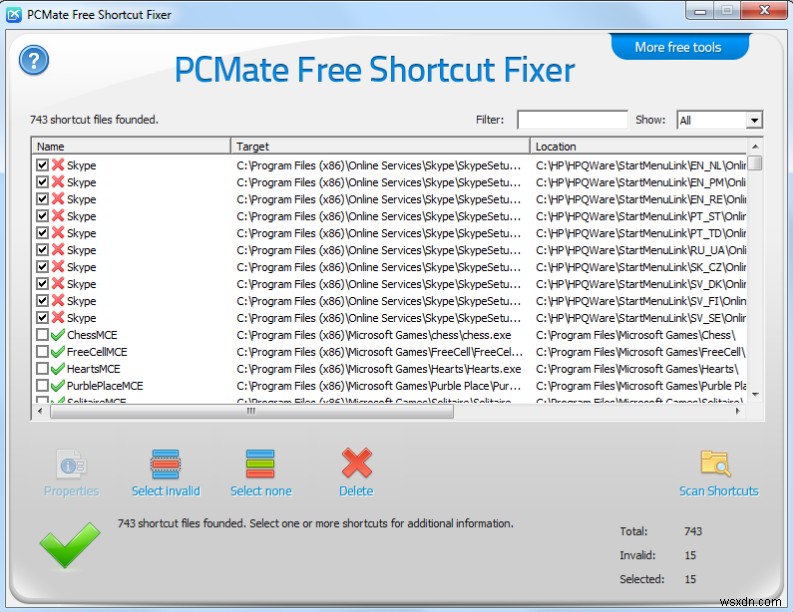This screenshot has width=793, height=612.
Task: Click the green check icon beside ChessMCE
Action: click(x=58, y=334)
